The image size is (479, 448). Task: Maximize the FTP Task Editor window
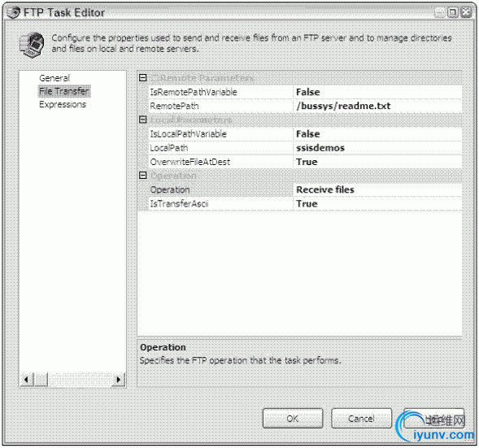coord(453,12)
